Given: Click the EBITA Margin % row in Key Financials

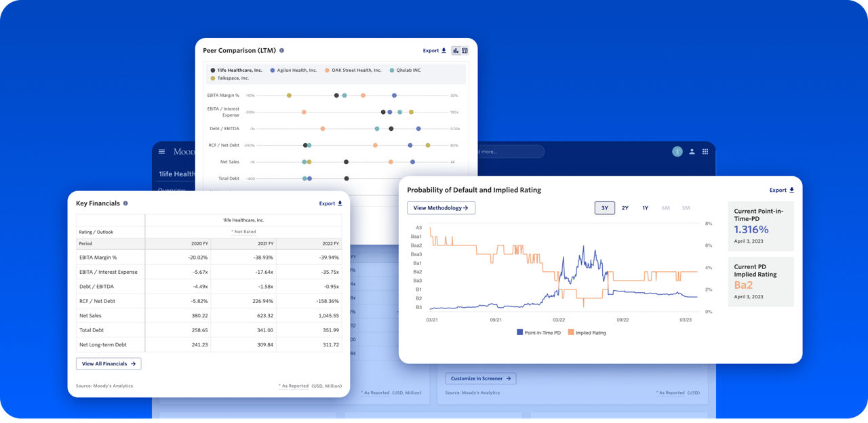Looking at the screenshot, I should point(210,258).
